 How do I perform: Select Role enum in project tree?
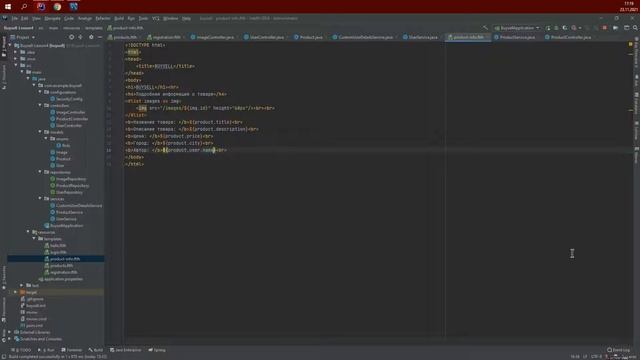(63, 145)
